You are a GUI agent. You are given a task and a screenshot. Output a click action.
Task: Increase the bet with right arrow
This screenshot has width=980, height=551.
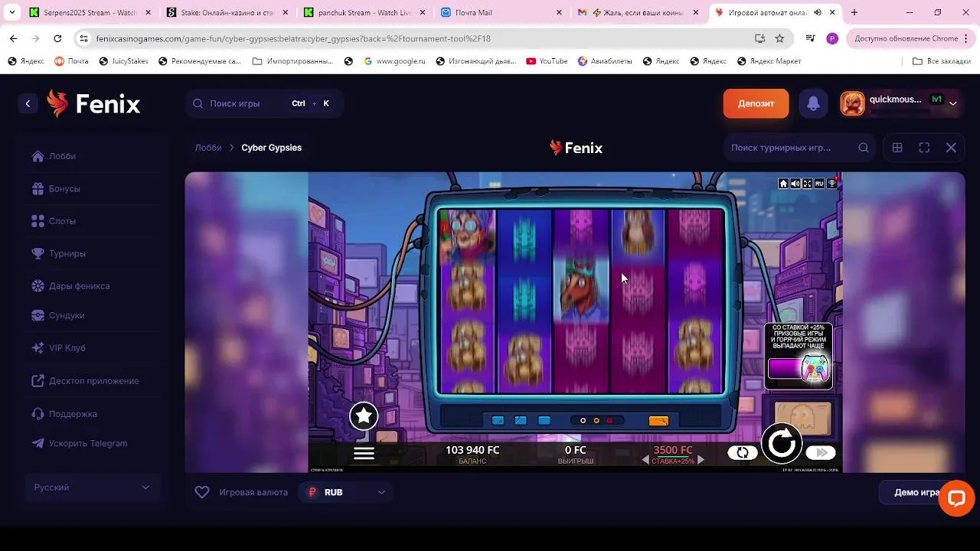[x=701, y=461]
